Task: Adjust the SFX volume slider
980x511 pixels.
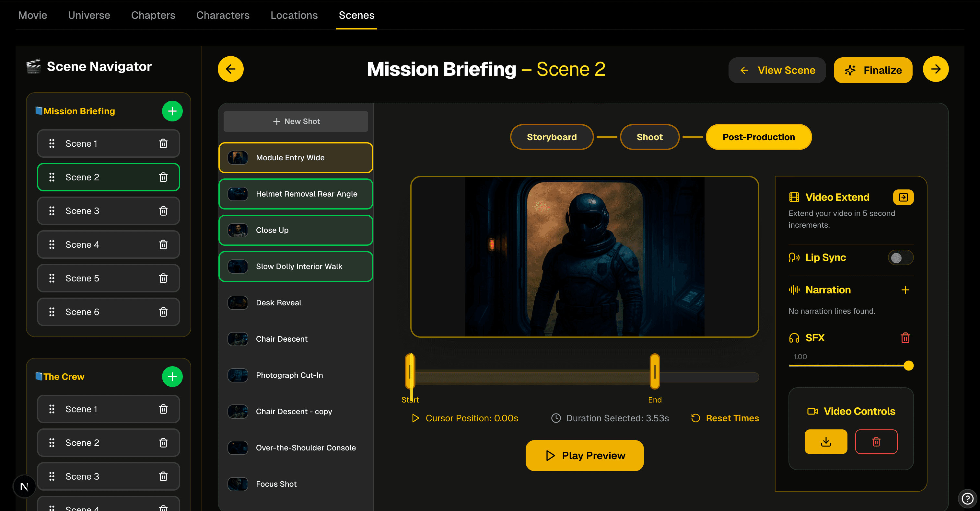Action: [909, 365]
